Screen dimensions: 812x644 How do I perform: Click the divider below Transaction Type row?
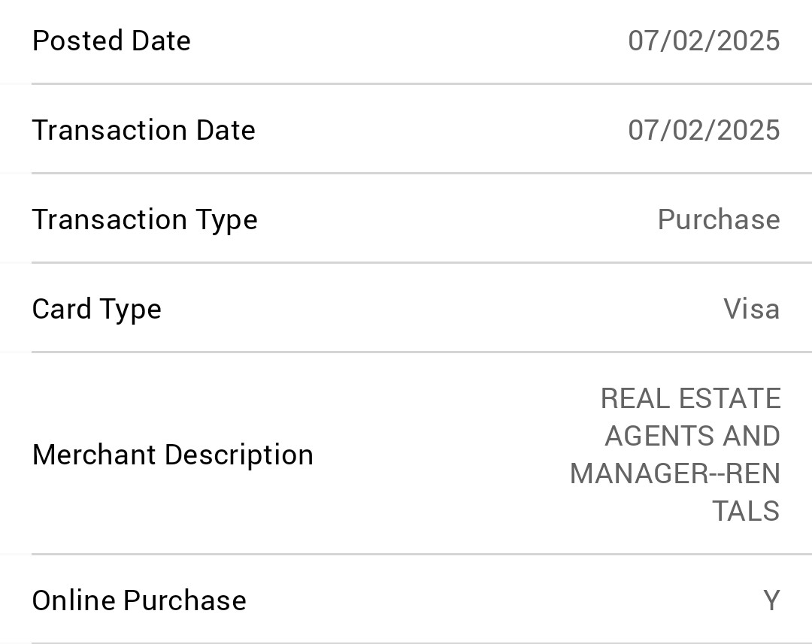click(422, 262)
